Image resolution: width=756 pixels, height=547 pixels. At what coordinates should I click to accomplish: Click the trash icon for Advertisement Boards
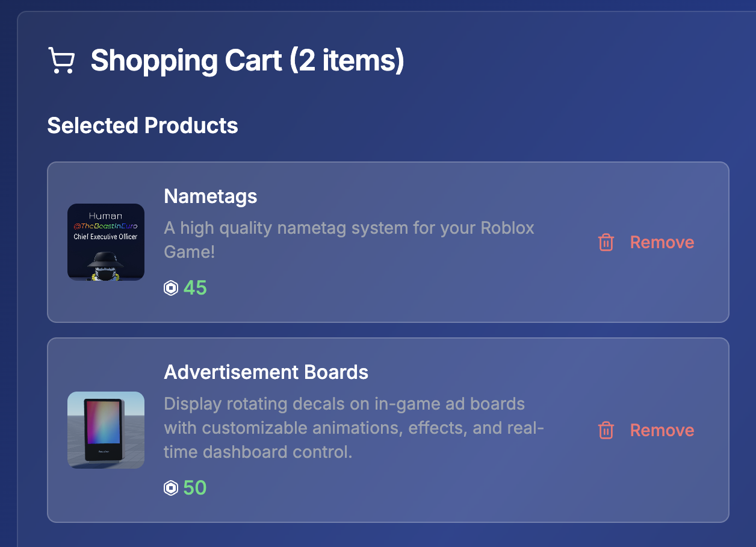(606, 430)
